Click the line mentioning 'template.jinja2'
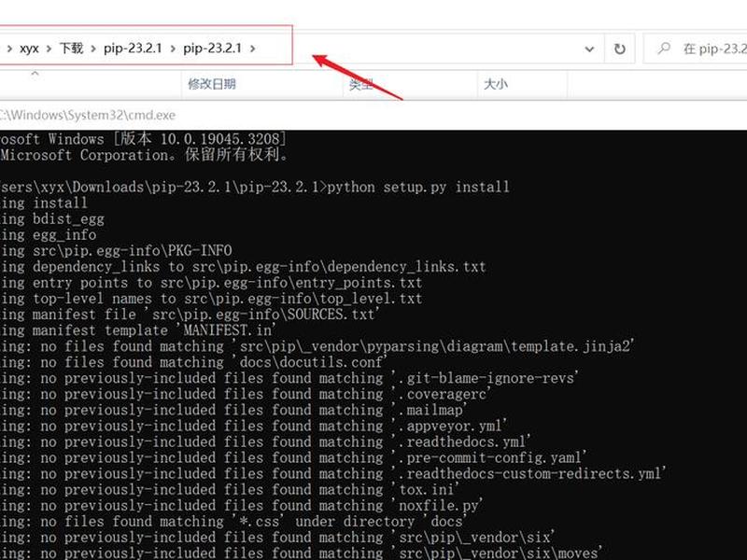This screenshot has height=560, width=747. point(317,346)
